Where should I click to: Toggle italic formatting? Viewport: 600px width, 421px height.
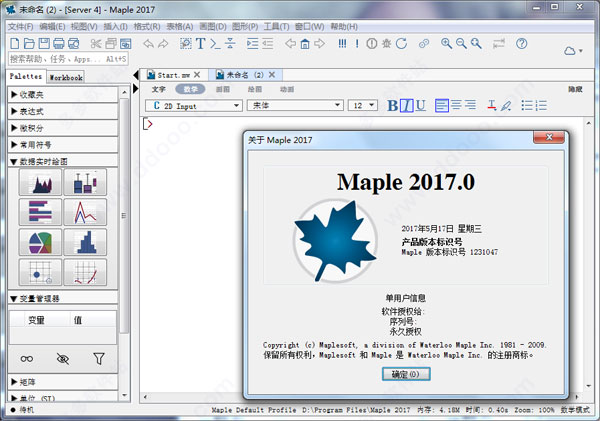tap(407, 106)
